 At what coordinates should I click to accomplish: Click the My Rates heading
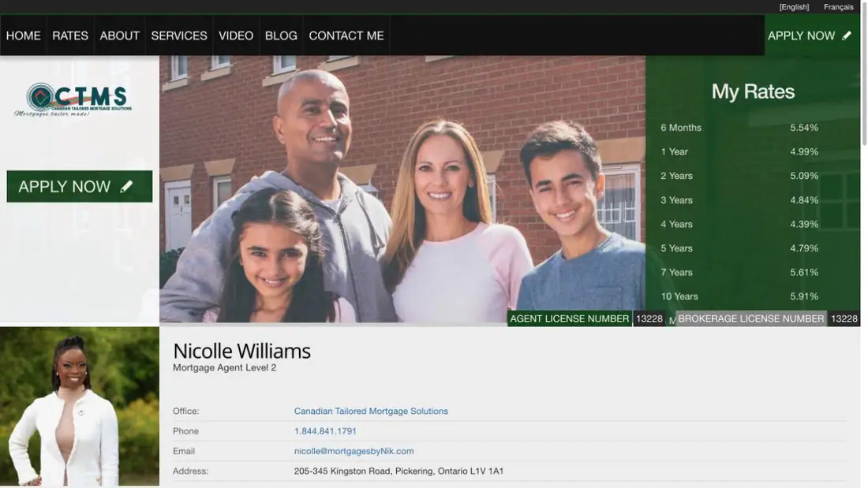coord(753,92)
